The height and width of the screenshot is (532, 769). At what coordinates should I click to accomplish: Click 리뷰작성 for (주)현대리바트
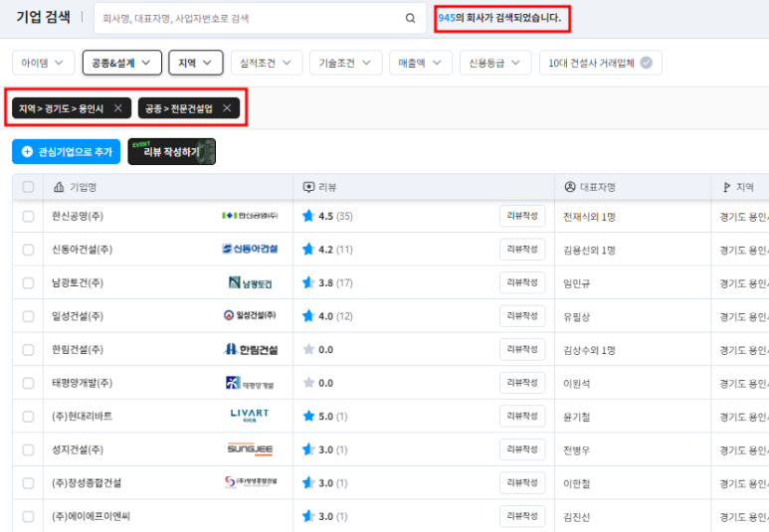pos(522,416)
